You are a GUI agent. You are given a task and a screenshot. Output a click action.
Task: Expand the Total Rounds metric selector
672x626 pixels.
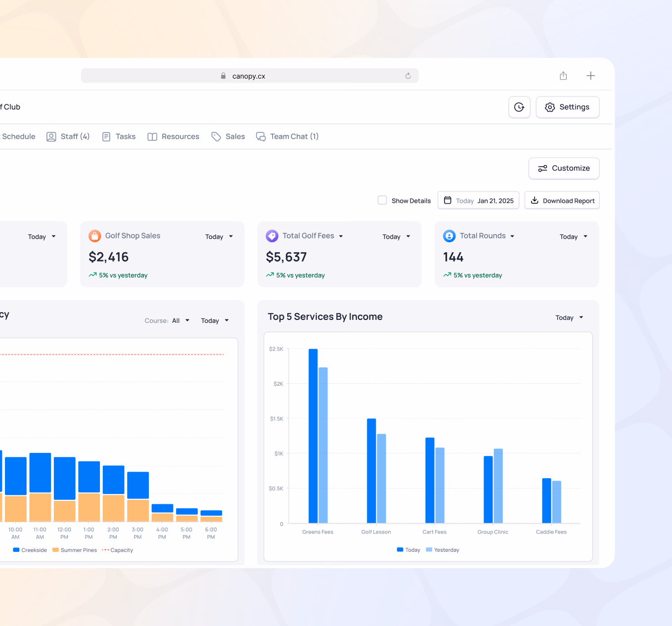tap(512, 236)
